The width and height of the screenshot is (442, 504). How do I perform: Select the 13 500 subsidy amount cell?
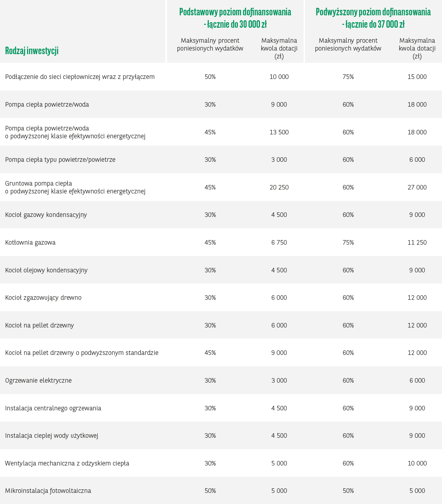279,132
